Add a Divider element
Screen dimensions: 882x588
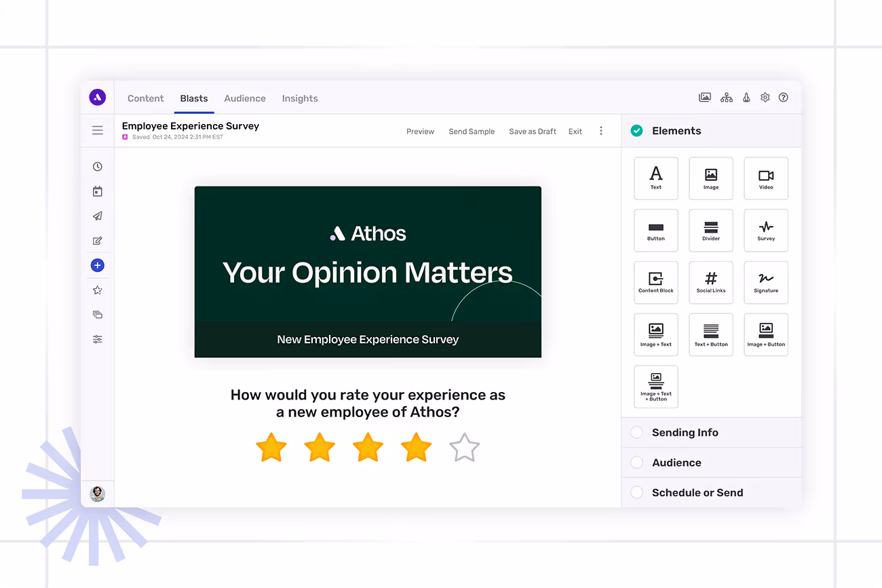[711, 231]
